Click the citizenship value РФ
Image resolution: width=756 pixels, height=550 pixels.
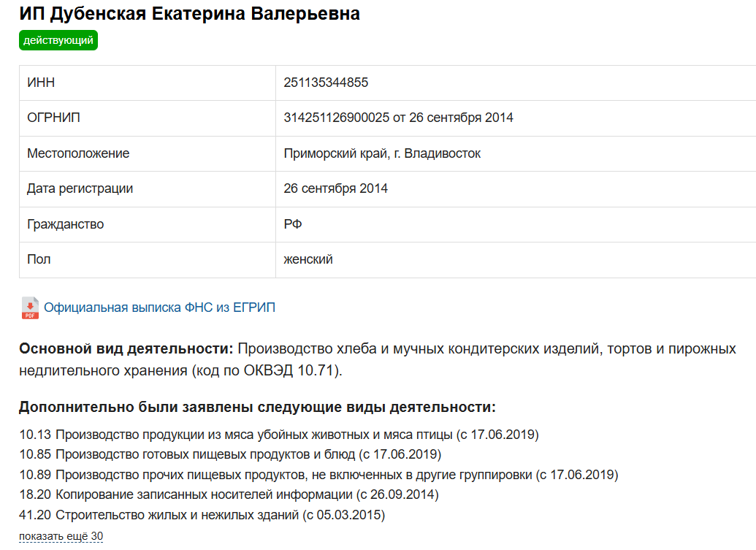(x=293, y=224)
